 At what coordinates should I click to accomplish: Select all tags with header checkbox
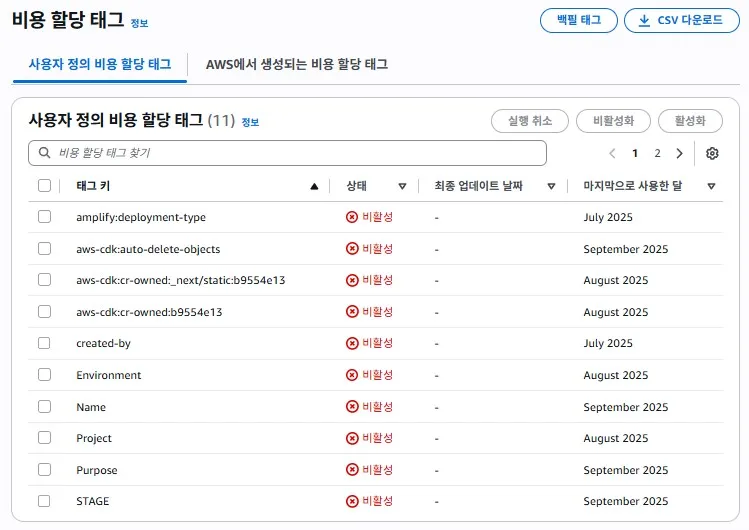[x=44, y=185]
